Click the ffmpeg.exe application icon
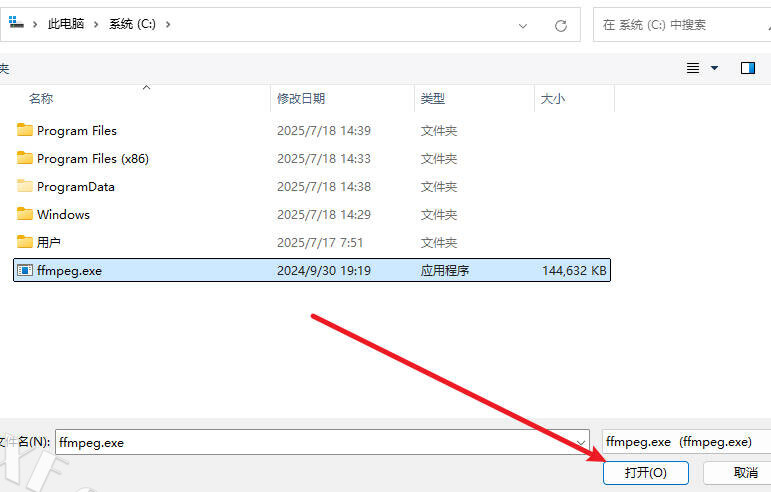Image resolution: width=771 pixels, height=492 pixels. (x=25, y=270)
